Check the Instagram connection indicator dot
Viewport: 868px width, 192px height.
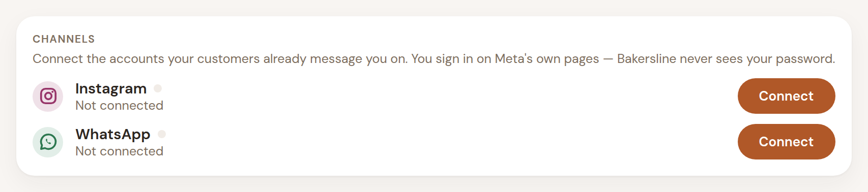tap(158, 88)
